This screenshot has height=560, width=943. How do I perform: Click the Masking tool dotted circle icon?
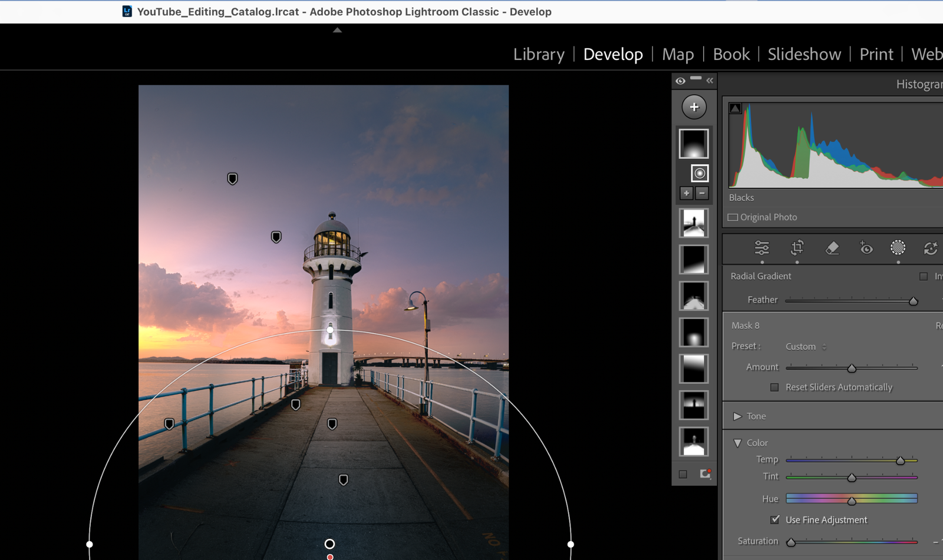click(898, 248)
